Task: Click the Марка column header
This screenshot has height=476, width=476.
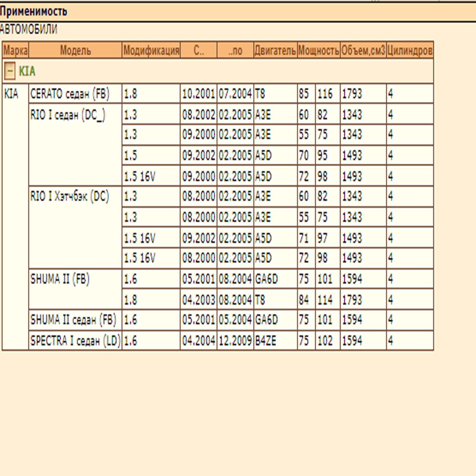Action: tap(16, 50)
